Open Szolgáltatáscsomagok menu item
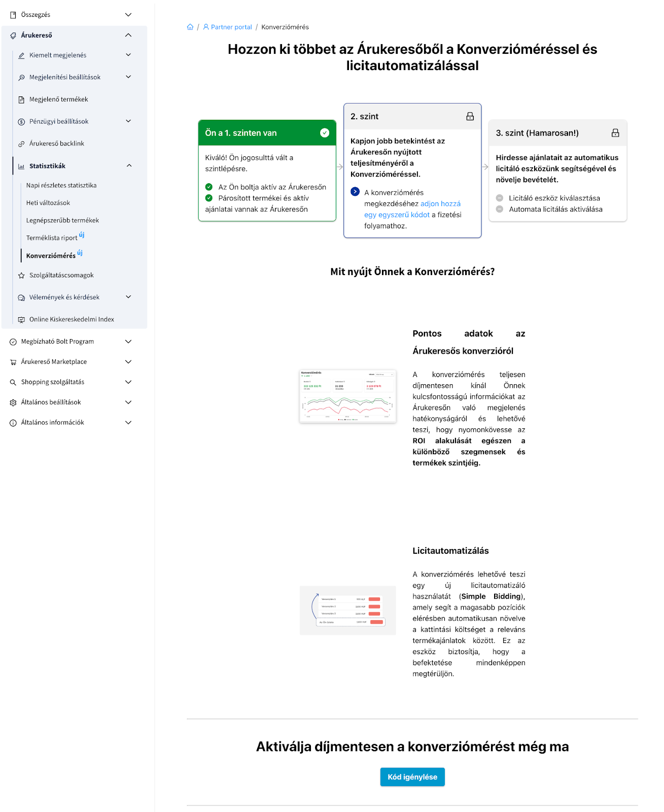The height and width of the screenshot is (812, 664). pyautogui.click(x=61, y=276)
